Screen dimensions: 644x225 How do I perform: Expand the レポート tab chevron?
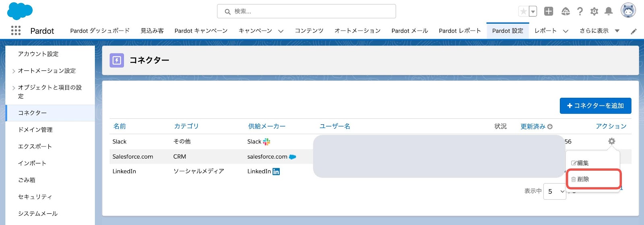tap(566, 31)
